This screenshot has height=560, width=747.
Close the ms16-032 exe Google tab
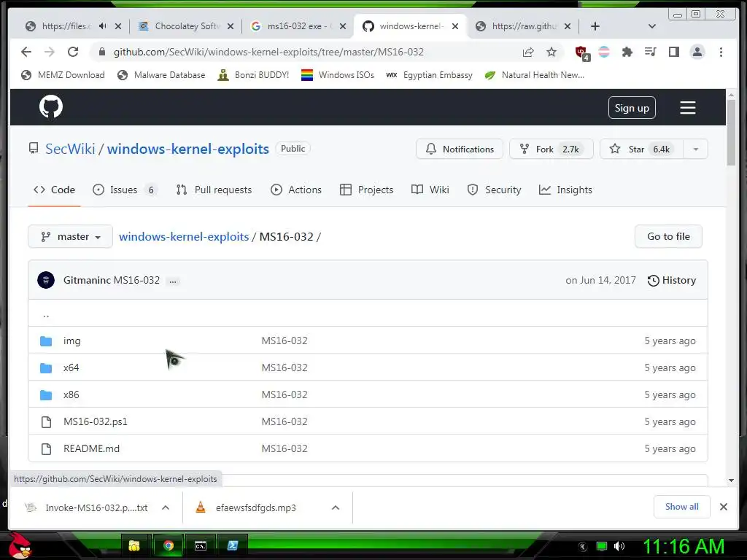point(343,26)
